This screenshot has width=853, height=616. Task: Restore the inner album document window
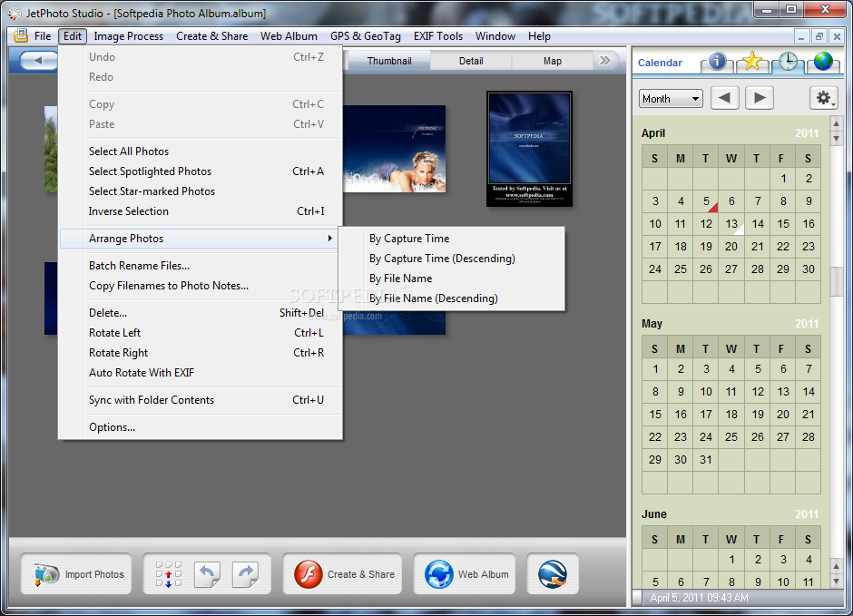pos(819,36)
